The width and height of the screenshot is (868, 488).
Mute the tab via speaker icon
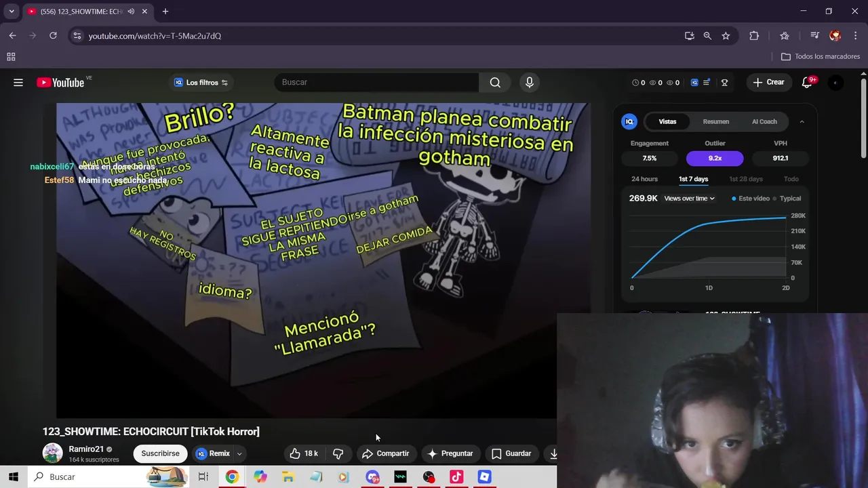tap(131, 12)
